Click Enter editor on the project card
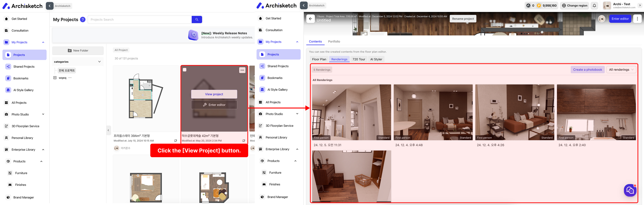 pyautogui.click(x=214, y=105)
